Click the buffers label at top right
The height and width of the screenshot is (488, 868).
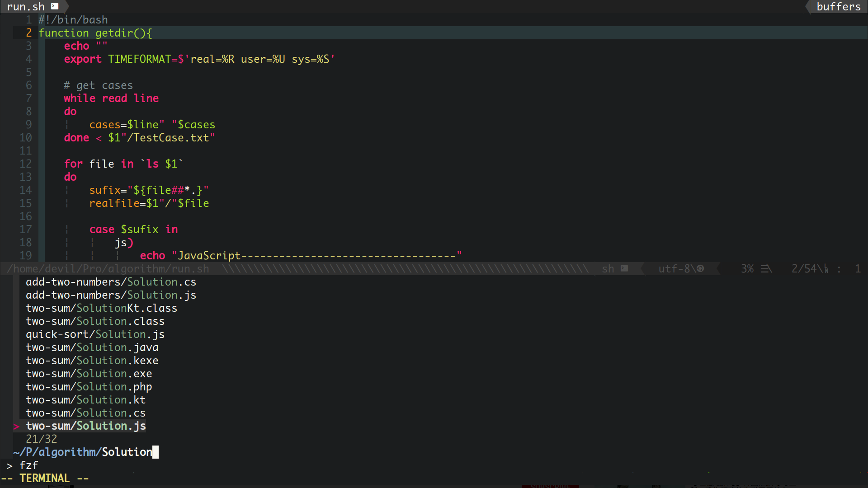[x=838, y=6]
